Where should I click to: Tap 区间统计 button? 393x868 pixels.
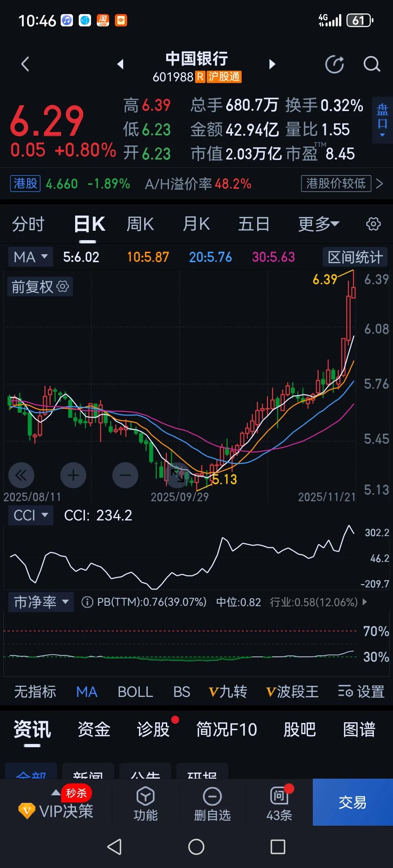pyautogui.click(x=355, y=257)
